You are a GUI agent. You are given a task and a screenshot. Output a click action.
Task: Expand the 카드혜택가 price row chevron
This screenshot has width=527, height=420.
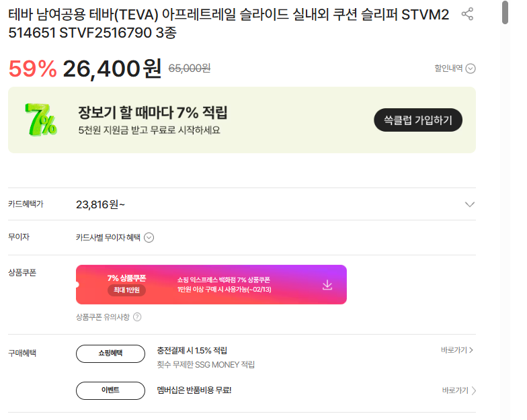point(469,204)
